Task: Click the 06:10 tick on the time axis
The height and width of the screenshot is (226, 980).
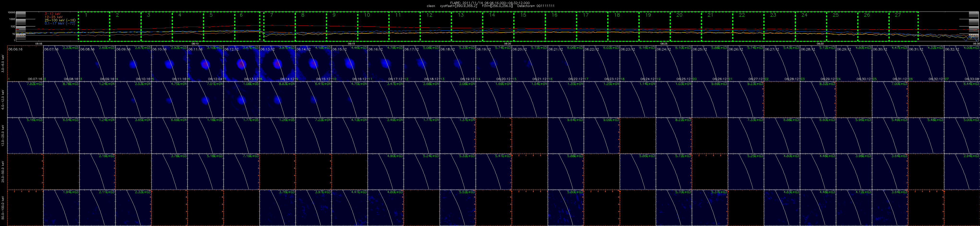Action: point(195,44)
